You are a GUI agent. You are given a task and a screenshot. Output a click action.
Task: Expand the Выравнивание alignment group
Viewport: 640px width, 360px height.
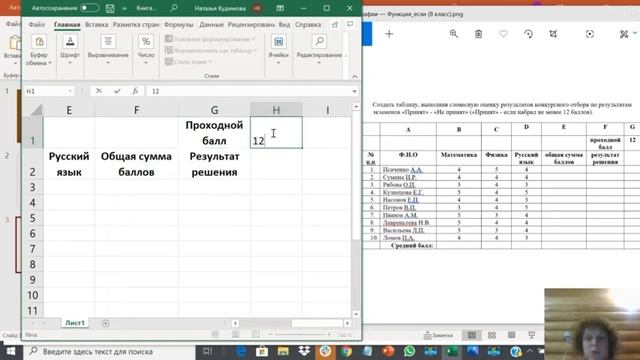(x=108, y=50)
